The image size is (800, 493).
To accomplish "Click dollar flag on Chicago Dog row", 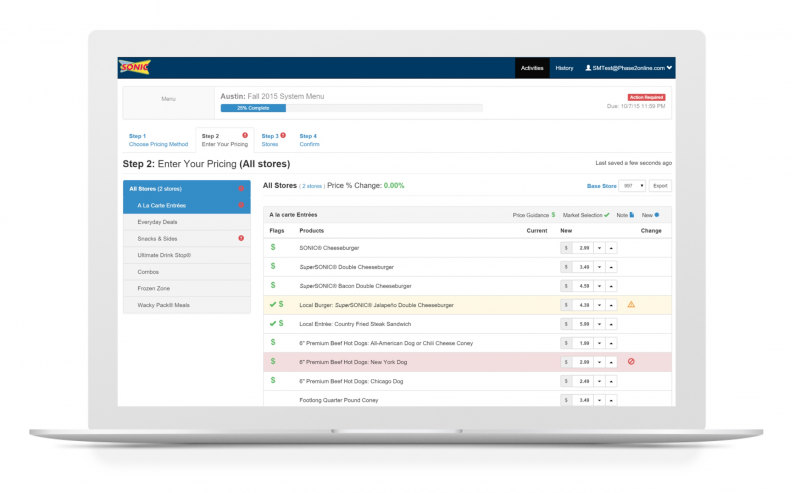I will [273, 380].
